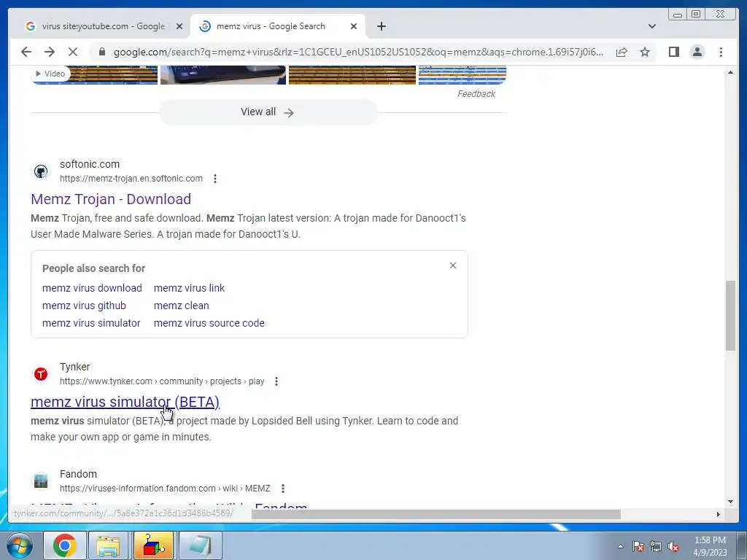
Task: Close the 'memz virus' tab
Action: (354, 26)
